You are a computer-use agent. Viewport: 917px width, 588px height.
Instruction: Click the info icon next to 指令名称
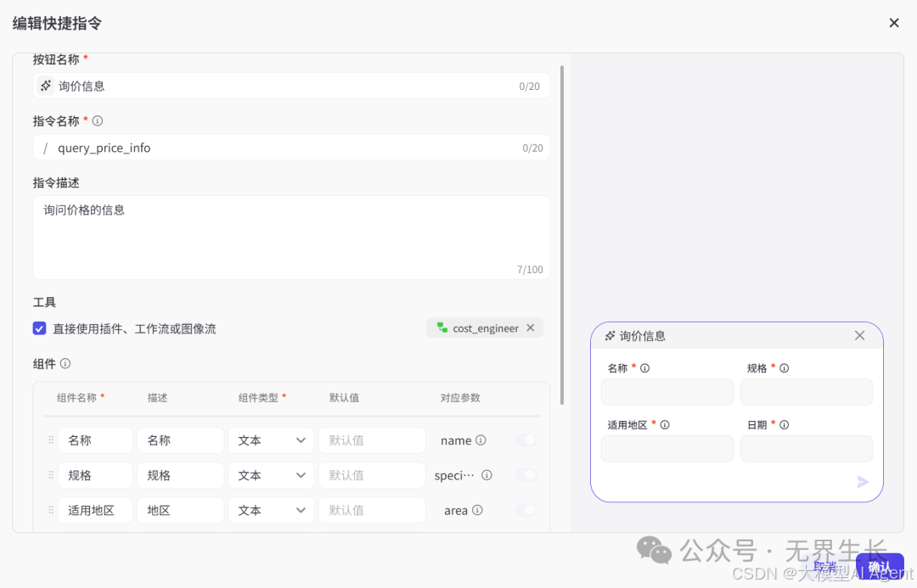point(98,121)
